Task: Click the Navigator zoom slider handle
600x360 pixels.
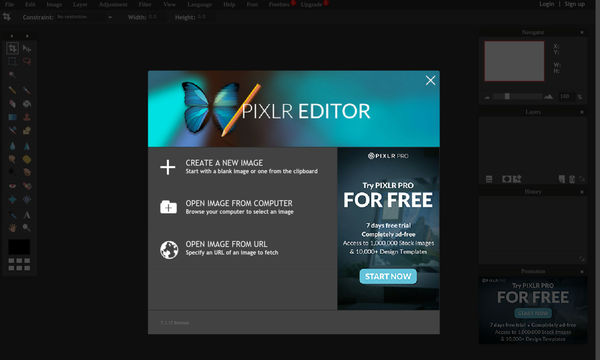Action: (507, 96)
